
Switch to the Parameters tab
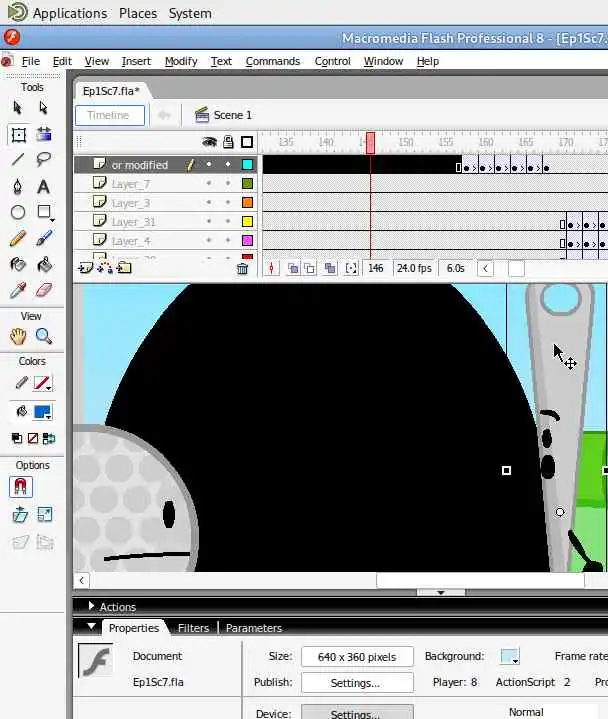[254, 628]
